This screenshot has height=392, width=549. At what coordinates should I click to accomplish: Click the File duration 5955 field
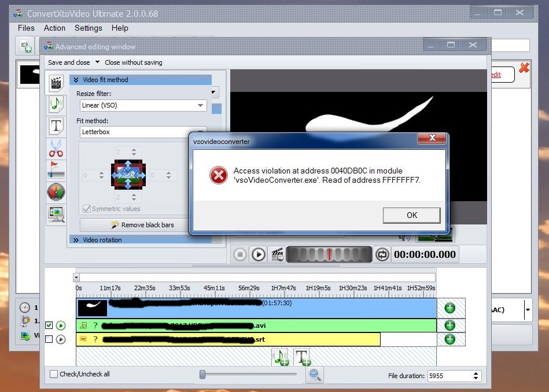pos(449,376)
